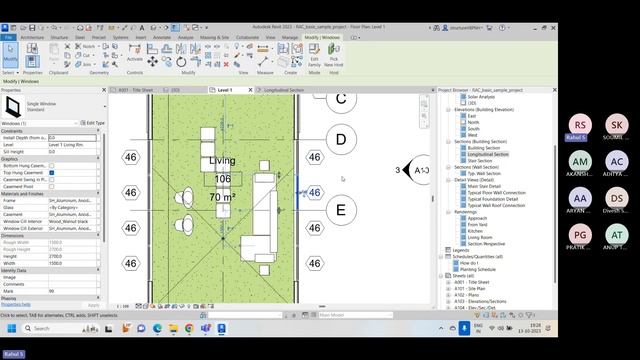Click the Edit Type button
Screen dimensions: 640x360
click(x=93, y=123)
